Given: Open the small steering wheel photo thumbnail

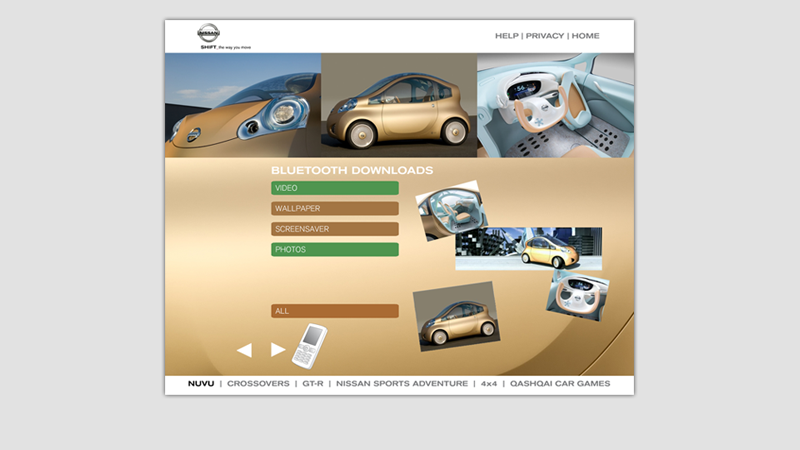Looking at the screenshot, I should coord(578,296).
